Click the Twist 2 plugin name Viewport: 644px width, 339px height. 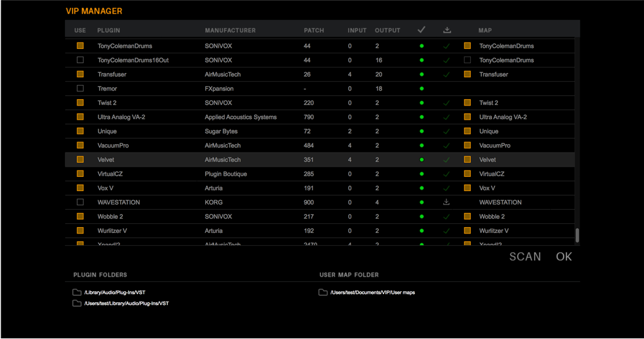(x=107, y=103)
